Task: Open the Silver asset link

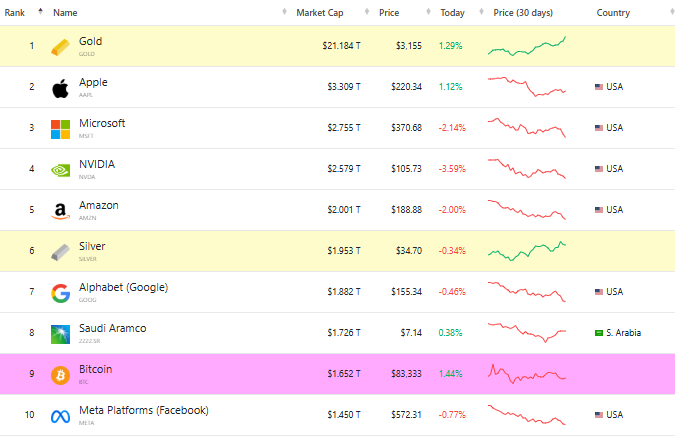Action: click(x=92, y=246)
